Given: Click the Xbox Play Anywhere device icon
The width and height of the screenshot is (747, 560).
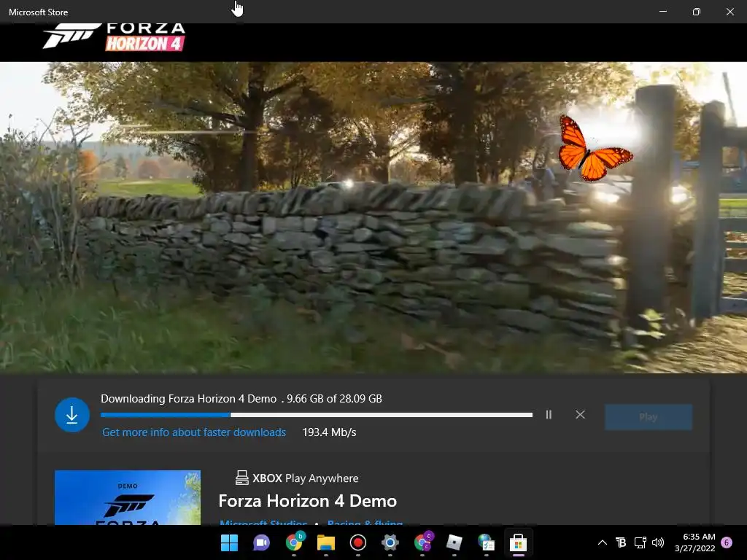Looking at the screenshot, I should click(x=242, y=478).
